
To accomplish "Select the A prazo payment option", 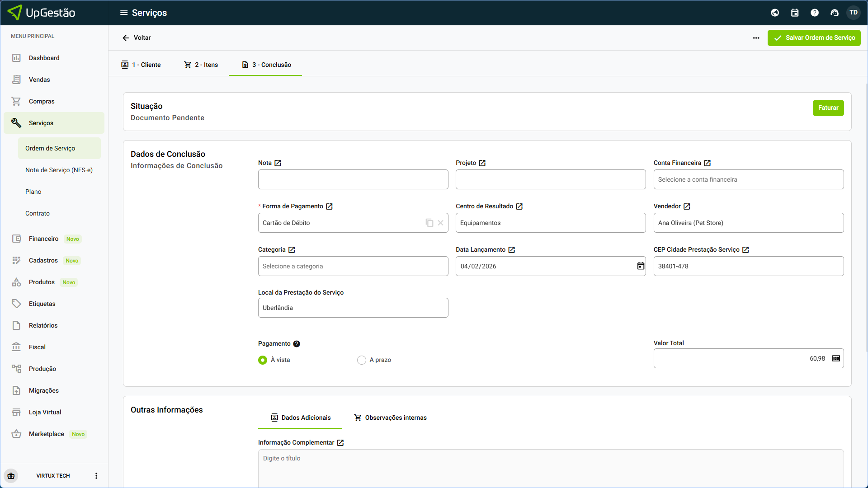I will [x=362, y=360].
